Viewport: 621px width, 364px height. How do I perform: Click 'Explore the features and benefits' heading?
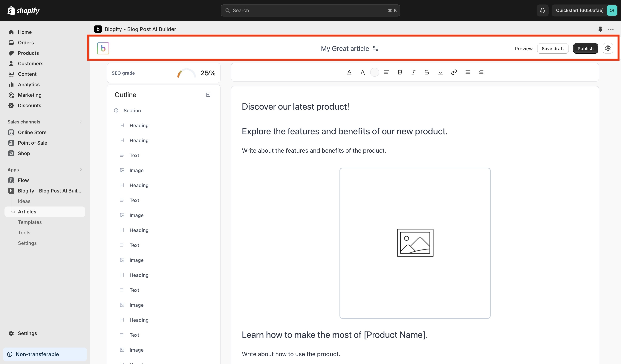point(345,131)
